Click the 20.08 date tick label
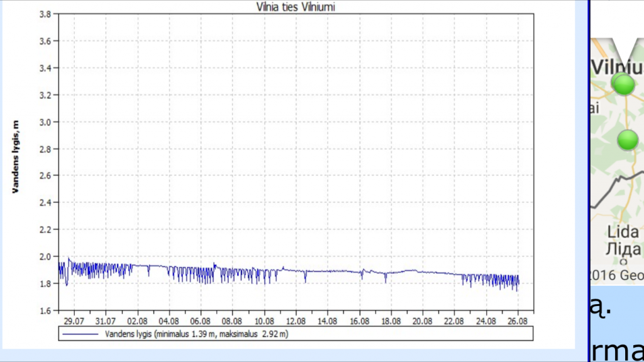The image size is (644, 362). (x=423, y=320)
